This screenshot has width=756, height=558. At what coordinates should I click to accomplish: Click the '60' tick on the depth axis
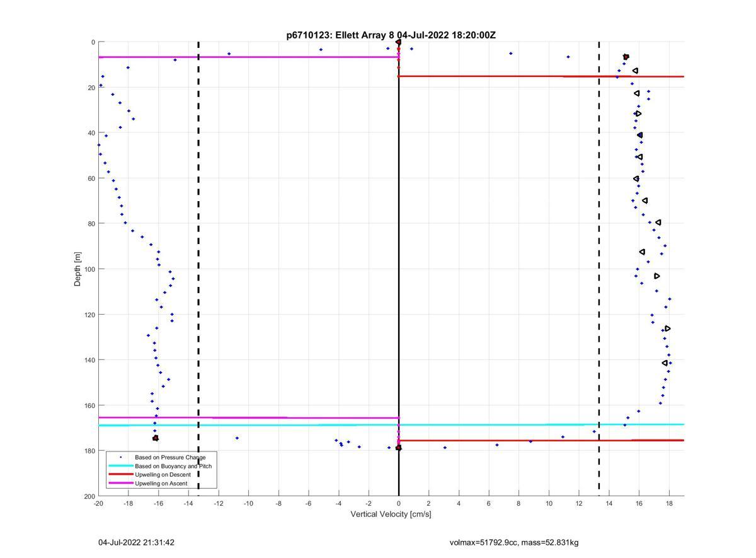point(91,178)
